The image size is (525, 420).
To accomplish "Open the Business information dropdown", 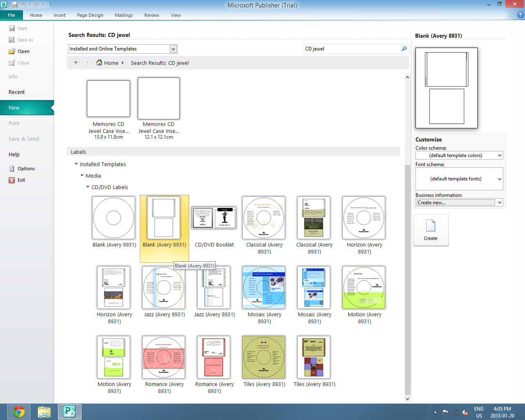I will 499,202.
